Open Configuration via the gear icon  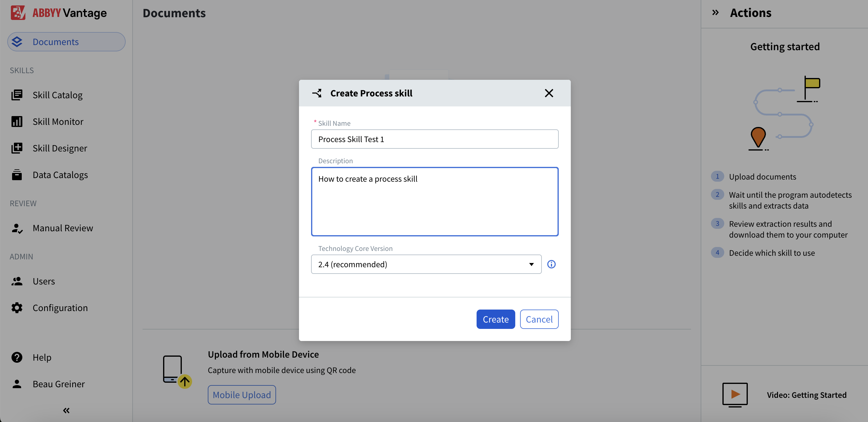(x=17, y=308)
